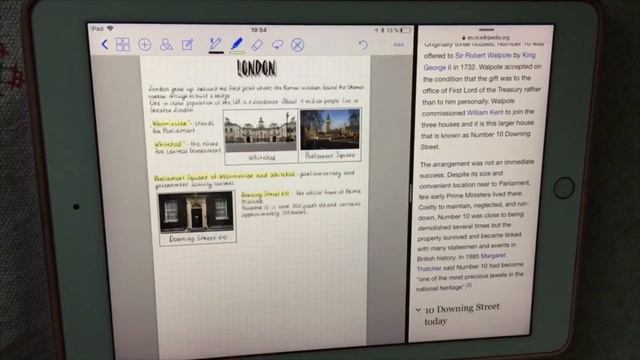Viewport: 640px width, 360px height.
Task: Tap the slide-over grabber handle on Safari
Action: [x=486, y=29]
